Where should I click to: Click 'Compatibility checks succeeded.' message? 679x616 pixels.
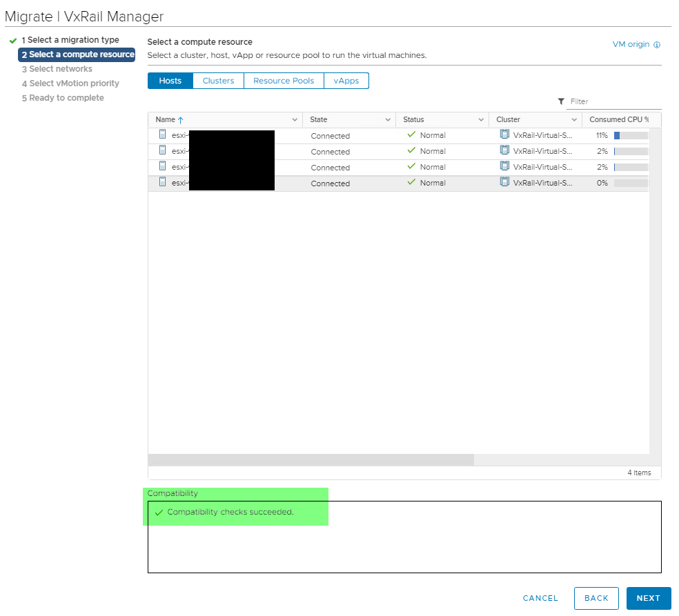point(230,512)
